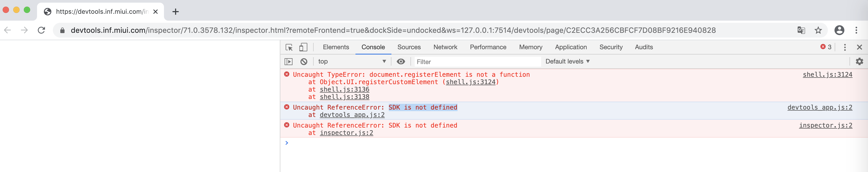Screen dimensions: 868x172
Task: Click the red error count indicator
Action: tap(826, 47)
